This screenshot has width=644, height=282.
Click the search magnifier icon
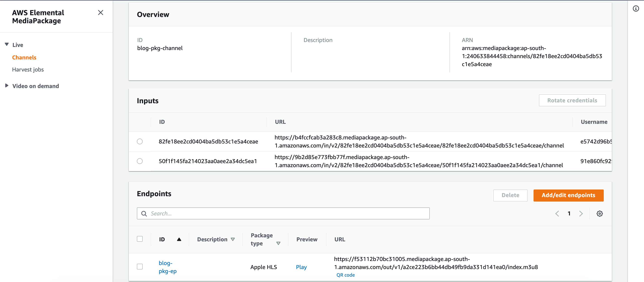coord(144,214)
